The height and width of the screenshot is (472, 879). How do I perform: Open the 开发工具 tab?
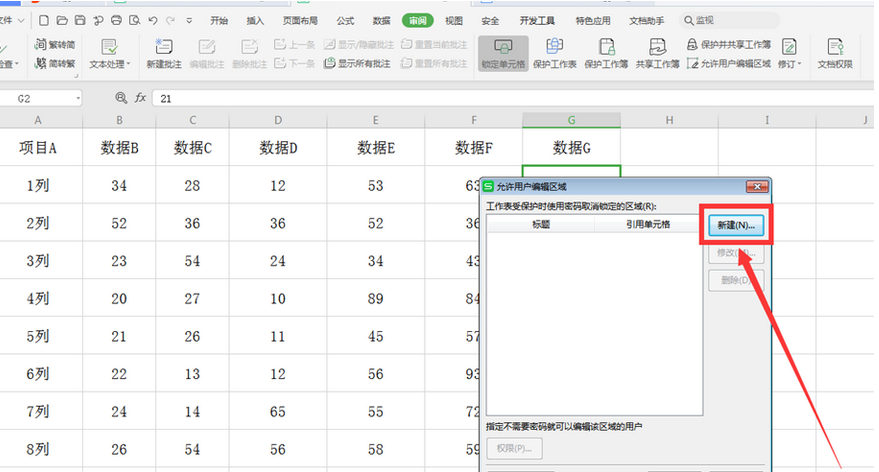pos(537,21)
